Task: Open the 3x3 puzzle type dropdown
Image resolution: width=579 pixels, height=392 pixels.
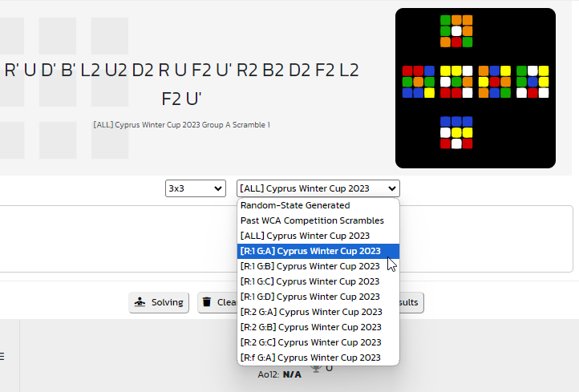Action: pos(196,188)
